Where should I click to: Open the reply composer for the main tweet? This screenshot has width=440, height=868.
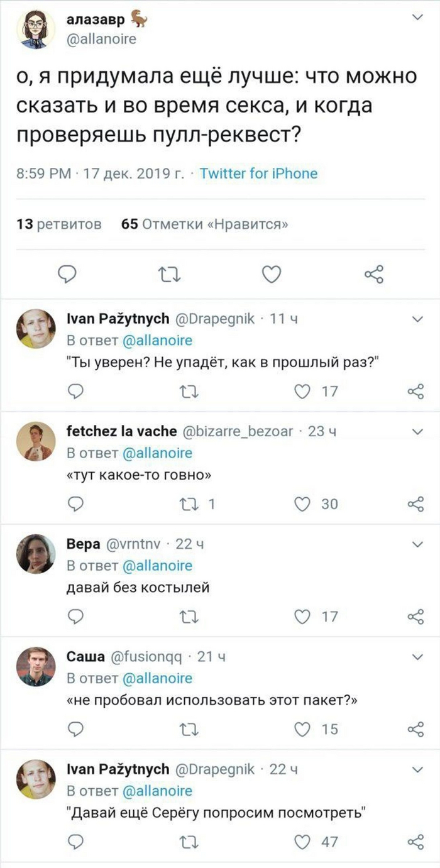click(x=68, y=274)
